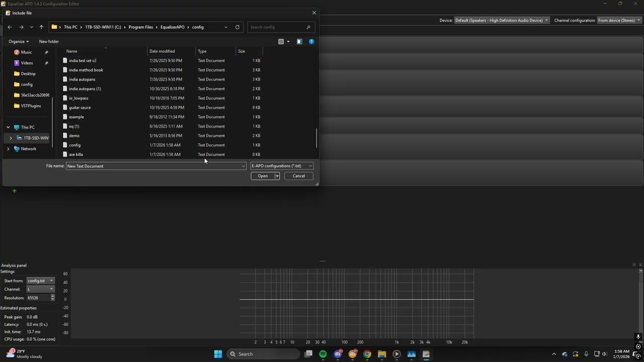
Task: Create a New folder in config
Action: tap(49, 41)
